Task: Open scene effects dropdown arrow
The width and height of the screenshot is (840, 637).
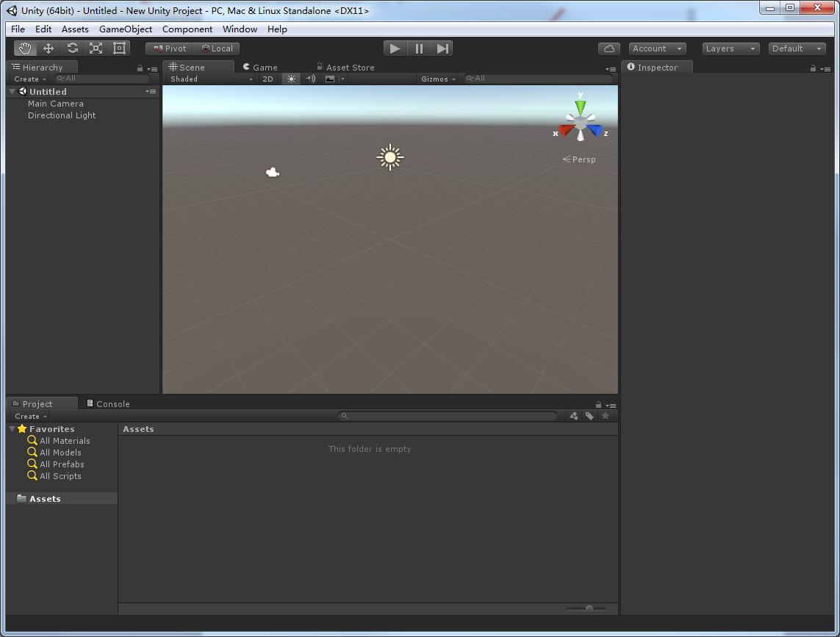Action: tap(342, 79)
